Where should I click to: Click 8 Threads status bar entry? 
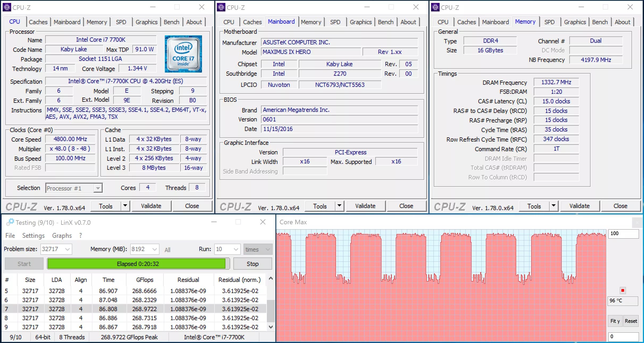[72, 337]
